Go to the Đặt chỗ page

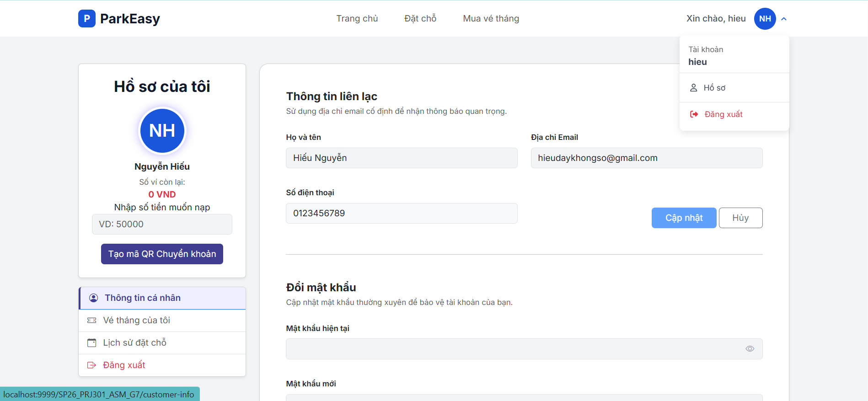point(420,19)
